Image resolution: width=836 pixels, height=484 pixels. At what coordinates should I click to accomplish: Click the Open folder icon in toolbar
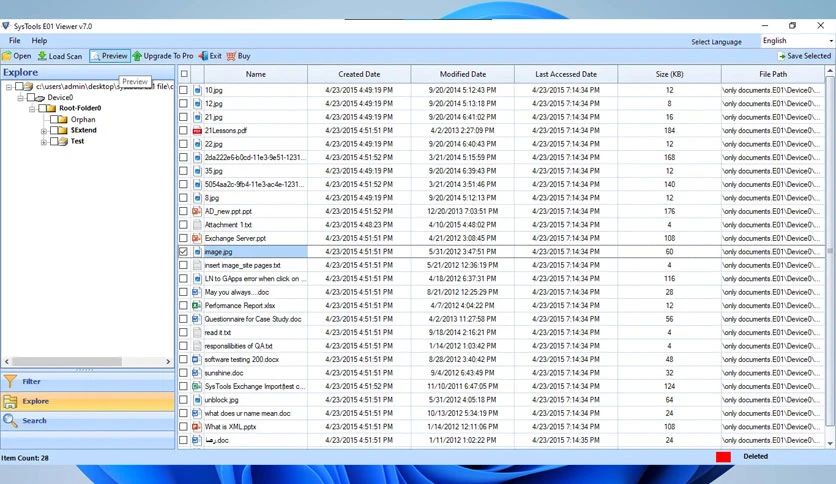click(x=6, y=56)
